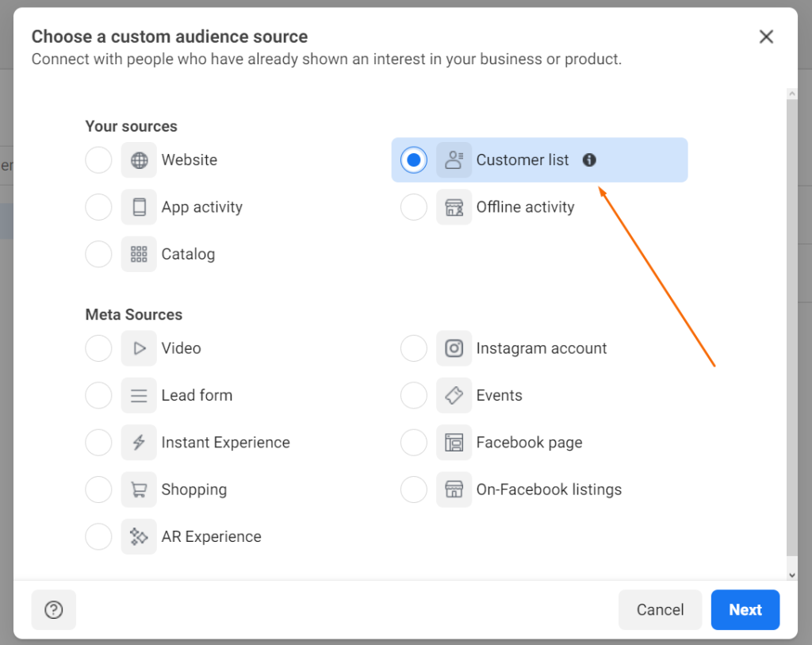This screenshot has height=645, width=812.
Task: Close the audience source dialog
Action: pyautogui.click(x=766, y=36)
